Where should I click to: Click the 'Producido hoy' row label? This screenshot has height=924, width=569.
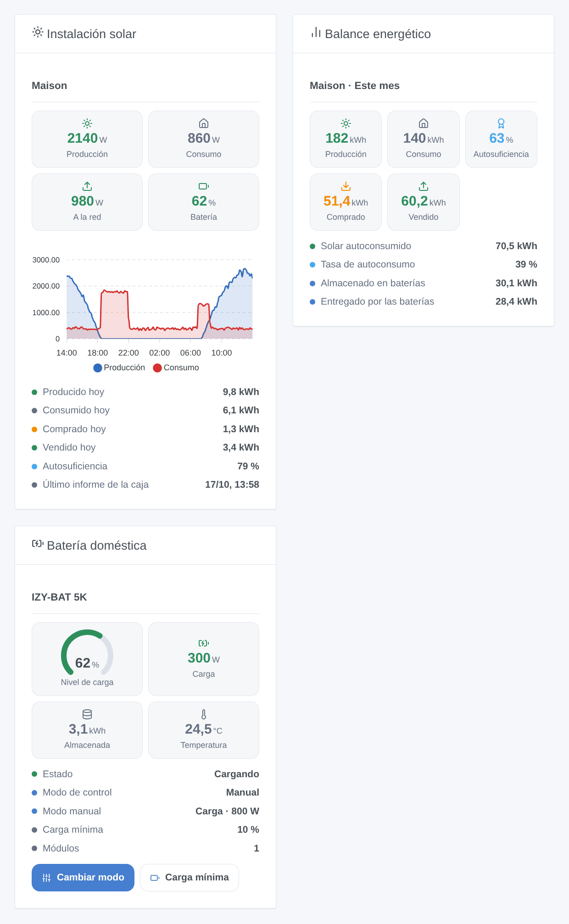tap(73, 392)
